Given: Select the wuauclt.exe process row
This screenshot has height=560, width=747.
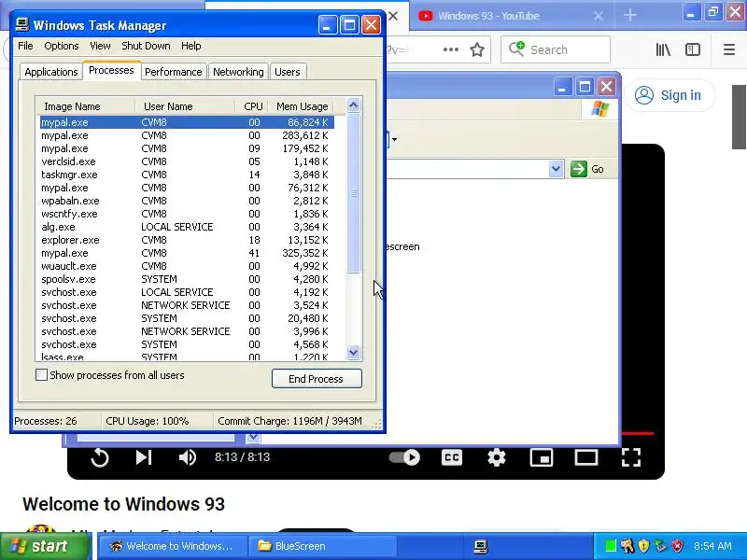Looking at the screenshot, I should (x=187, y=266).
